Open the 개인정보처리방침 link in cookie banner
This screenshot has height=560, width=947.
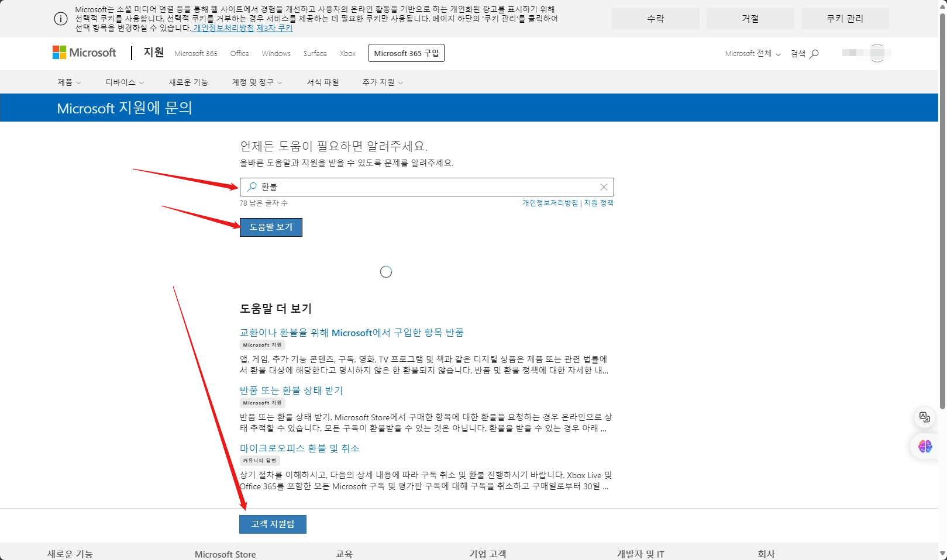click(223, 28)
